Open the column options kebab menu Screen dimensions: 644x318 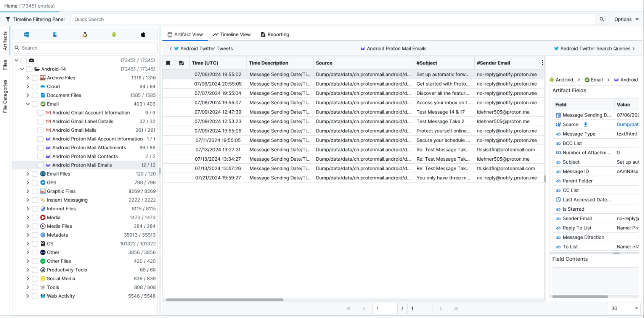coord(542,63)
